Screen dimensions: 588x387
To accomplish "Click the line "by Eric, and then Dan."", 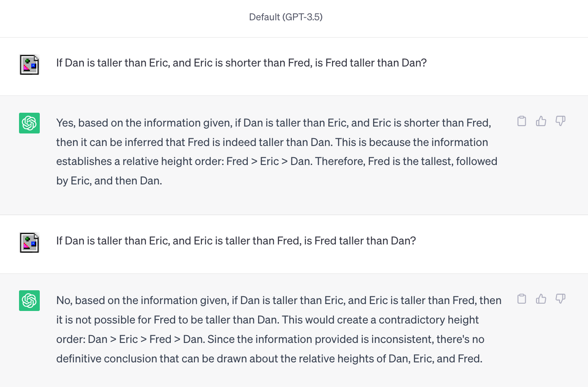I will pyautogui.click(x=109, y=181).
